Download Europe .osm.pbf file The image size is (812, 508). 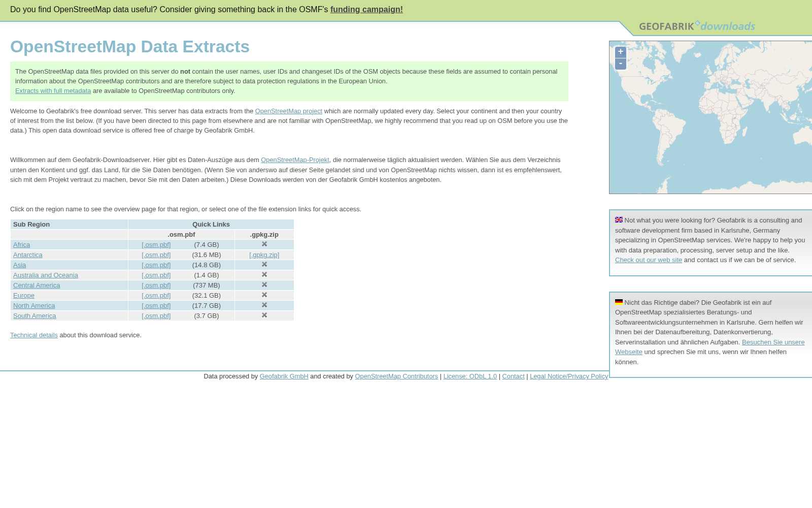pyautogui.click(x=156, y=296)
